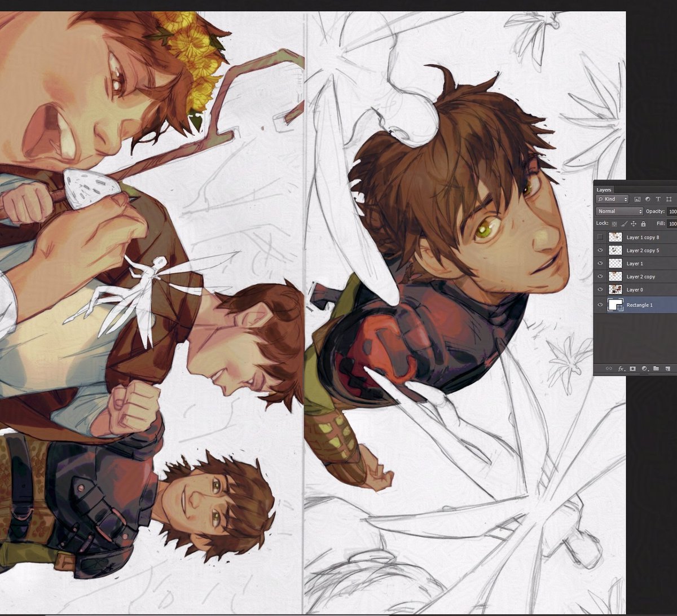Filter layers by pixel layers icon
Image resolution: width=677 pixels, height=616 pixels.
click(638, 199)
